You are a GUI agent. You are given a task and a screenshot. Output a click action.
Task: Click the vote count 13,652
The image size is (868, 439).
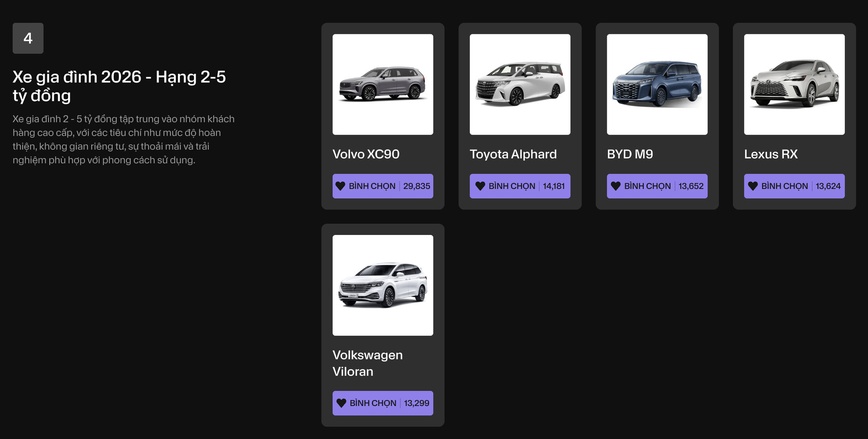[x=691, y=186]
